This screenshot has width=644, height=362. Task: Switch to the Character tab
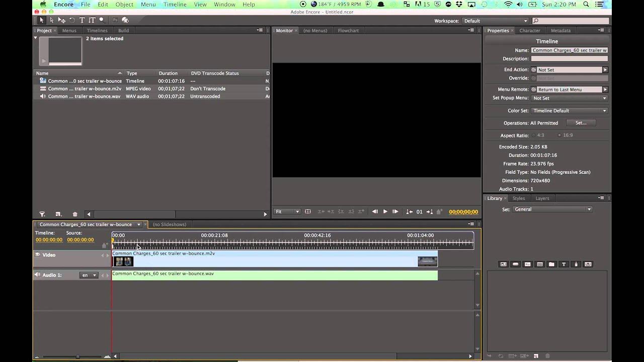tap(530, 31)
